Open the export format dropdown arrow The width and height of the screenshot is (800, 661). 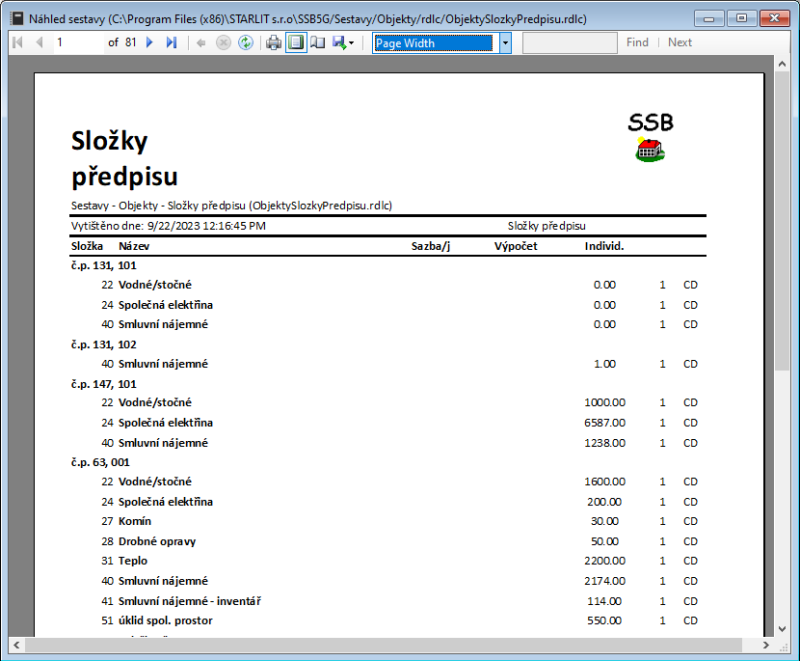pos(353,42)
